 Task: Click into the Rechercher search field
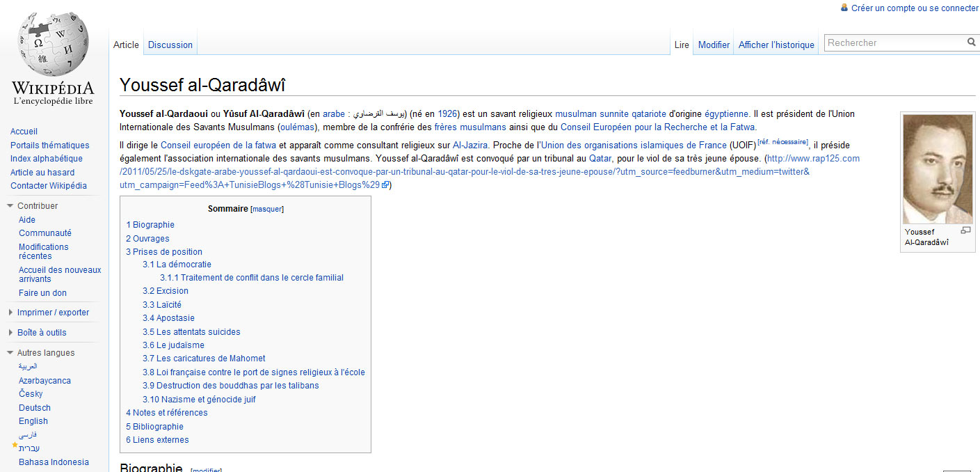894,42
